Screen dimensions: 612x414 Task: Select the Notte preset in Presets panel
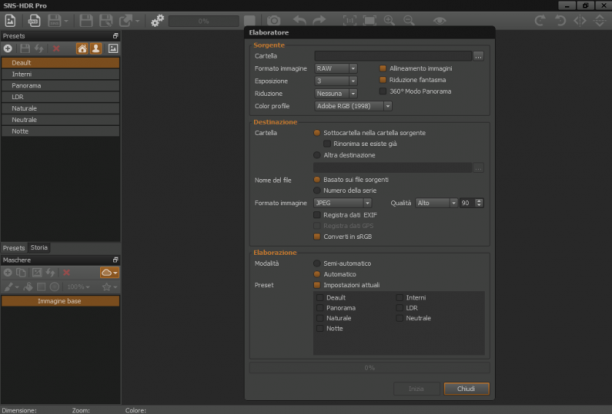(x=60, y=131)
